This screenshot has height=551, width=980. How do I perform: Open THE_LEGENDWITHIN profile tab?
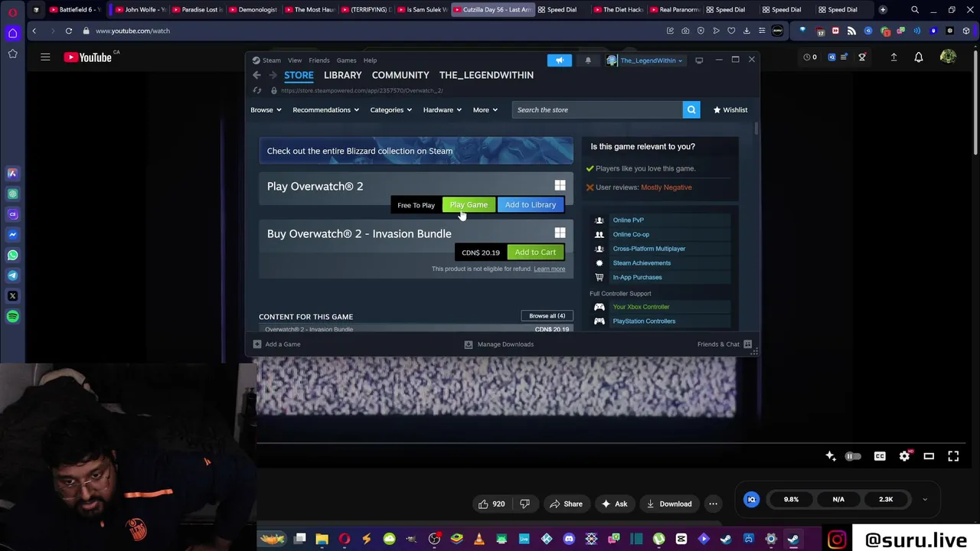(x=486, y=75)
